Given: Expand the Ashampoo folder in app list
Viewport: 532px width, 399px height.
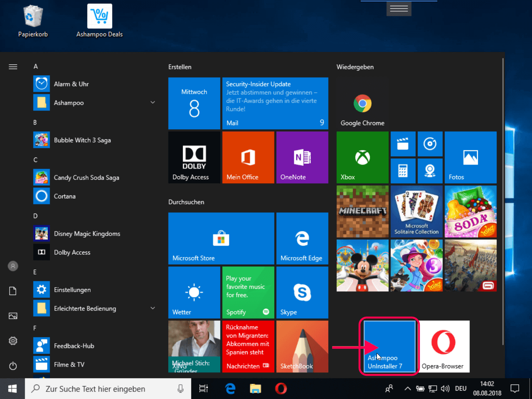Looking at the screenshot, I should tap(95, 103).
